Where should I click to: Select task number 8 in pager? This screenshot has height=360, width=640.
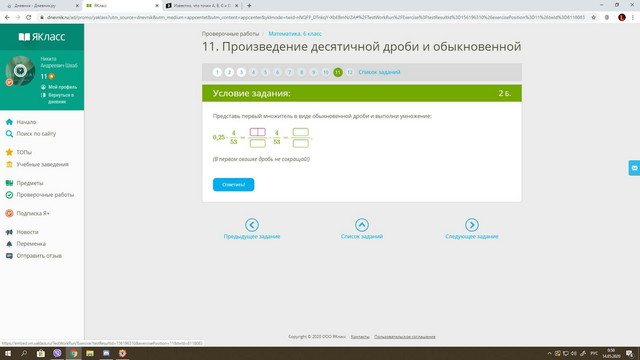[302, 72]
